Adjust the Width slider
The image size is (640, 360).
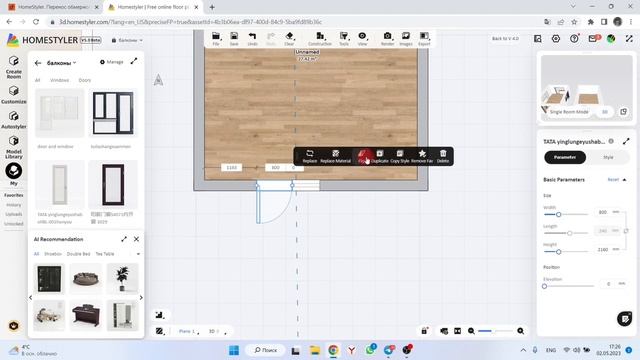coord(558,214)
